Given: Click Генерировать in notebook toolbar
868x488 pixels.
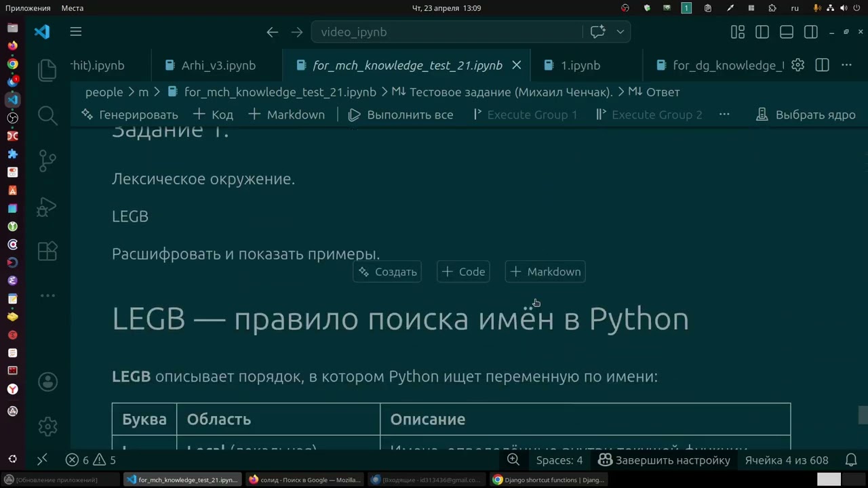Looking at the screenshot, I should (130, 115).
